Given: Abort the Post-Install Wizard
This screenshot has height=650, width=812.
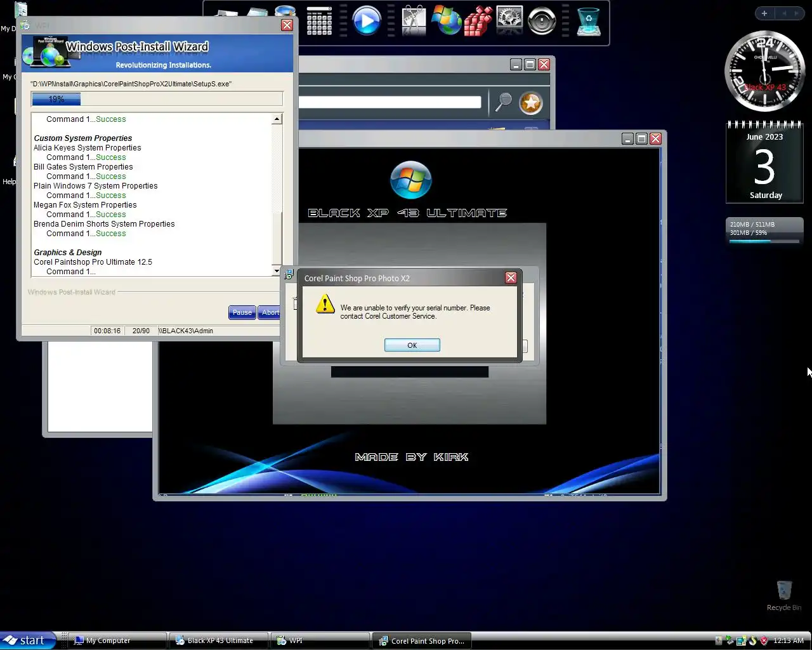Looking at the screenshot, I should (x=269, y=312).
